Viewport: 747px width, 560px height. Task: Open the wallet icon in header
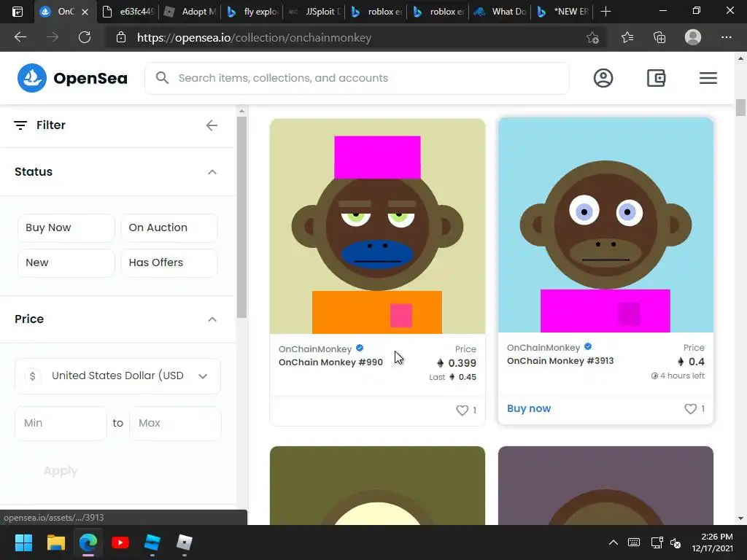pos(656,77)
